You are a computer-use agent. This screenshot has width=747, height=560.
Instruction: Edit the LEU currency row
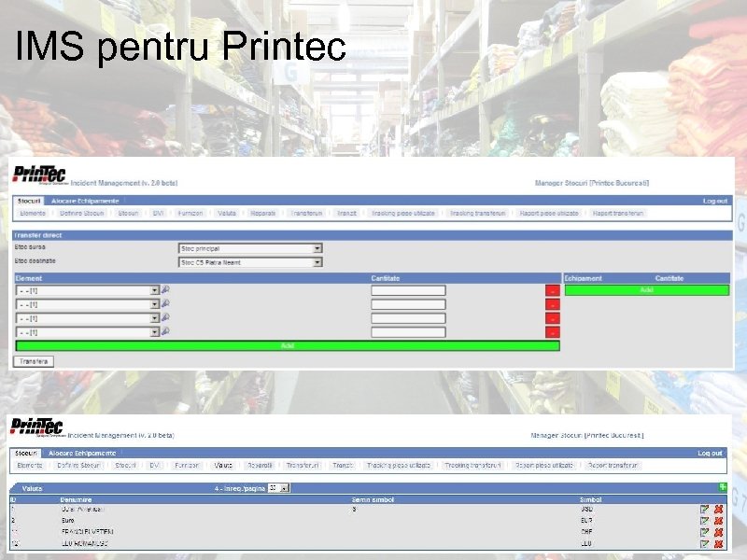[705, 544]
